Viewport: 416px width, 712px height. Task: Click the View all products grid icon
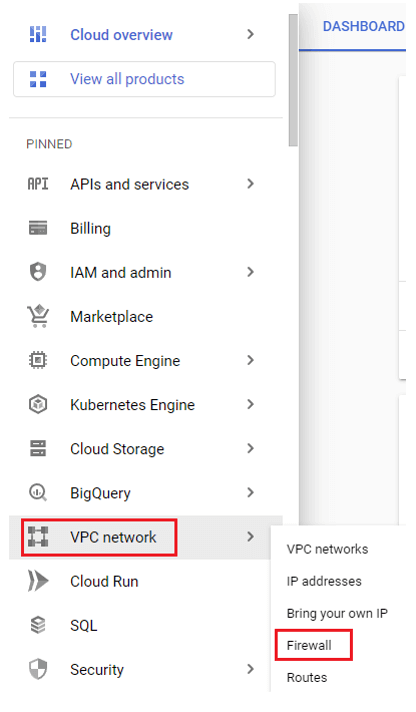coord(38,79)
